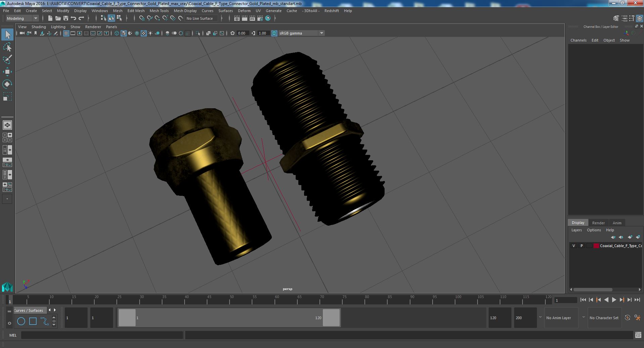Enable snap to points
This screenshot has height=348, width=644.
[x=157, y=18]
